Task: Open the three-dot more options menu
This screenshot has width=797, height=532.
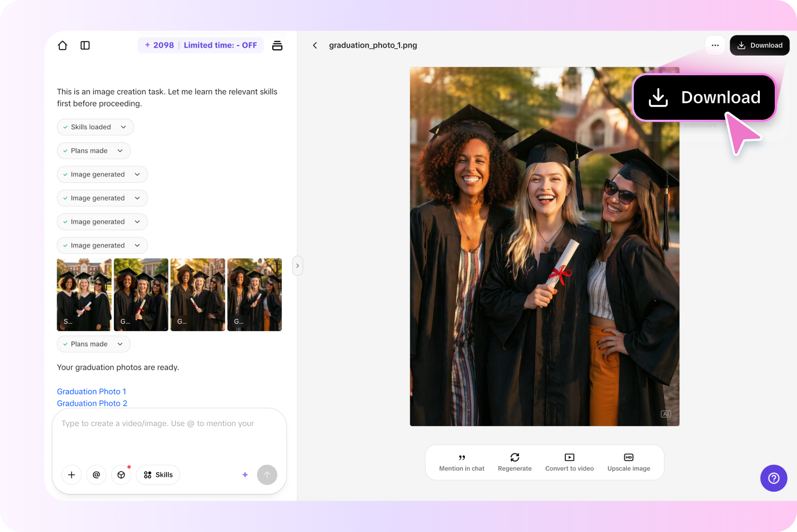Action: tap(715, 46)
